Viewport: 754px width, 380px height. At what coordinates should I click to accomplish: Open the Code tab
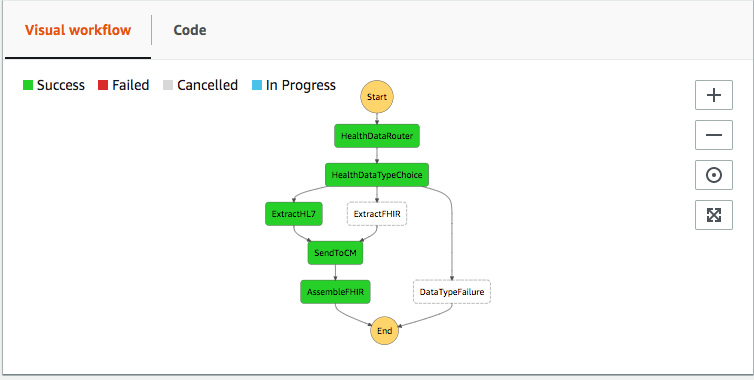(x=190, y=30)
